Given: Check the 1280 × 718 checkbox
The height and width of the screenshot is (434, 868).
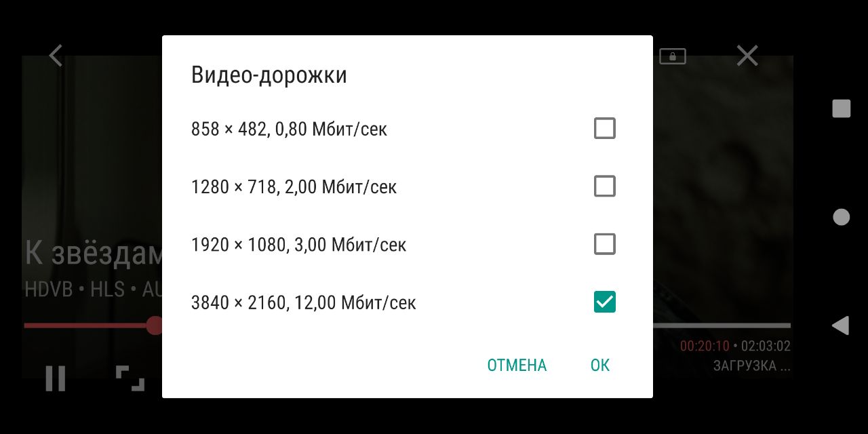Looking at the screenshot, I should pos(604,186).
